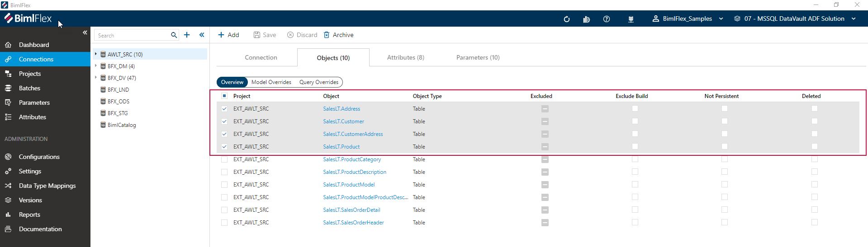Screen dimensions: 868x247
Task: Click the refresh icon in top bar
Action: click(566, 19)
